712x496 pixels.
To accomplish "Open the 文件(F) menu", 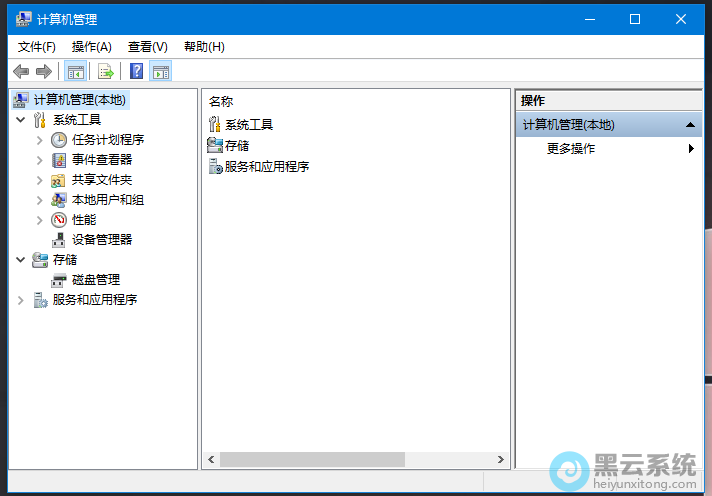I will click(x=36, y=47).
